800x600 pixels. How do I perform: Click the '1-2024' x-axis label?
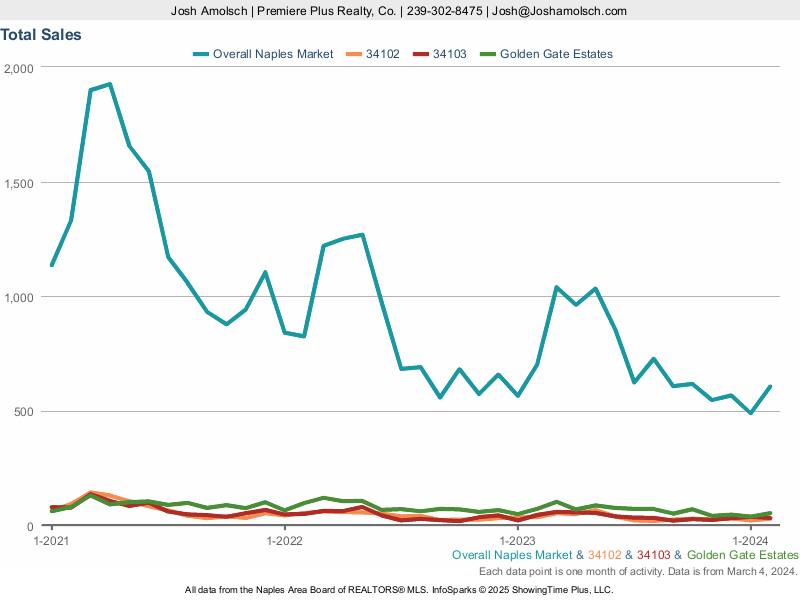[x=751, y=541]
